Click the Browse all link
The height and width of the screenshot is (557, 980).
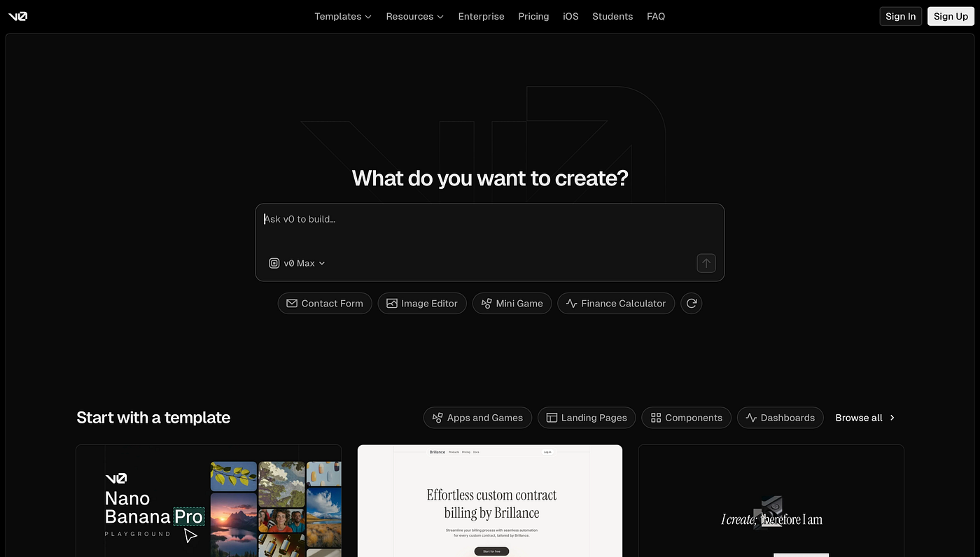pyautogui.click(x=865, y=418)
